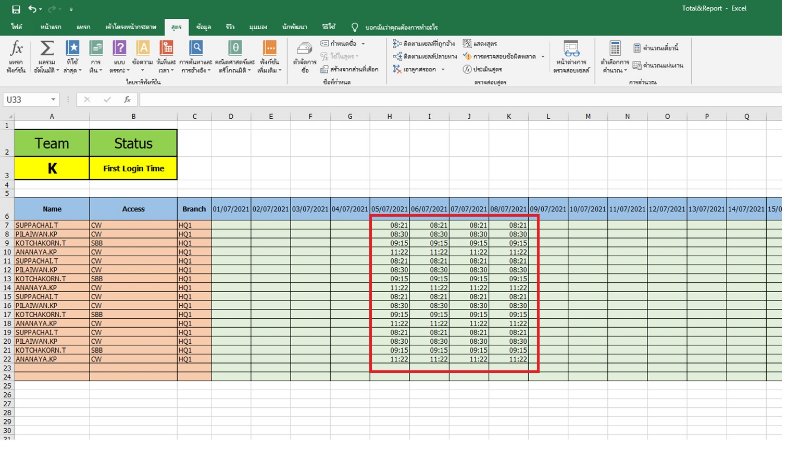Open the Customize Quick Access Toolbar arrow

(73, 8)
